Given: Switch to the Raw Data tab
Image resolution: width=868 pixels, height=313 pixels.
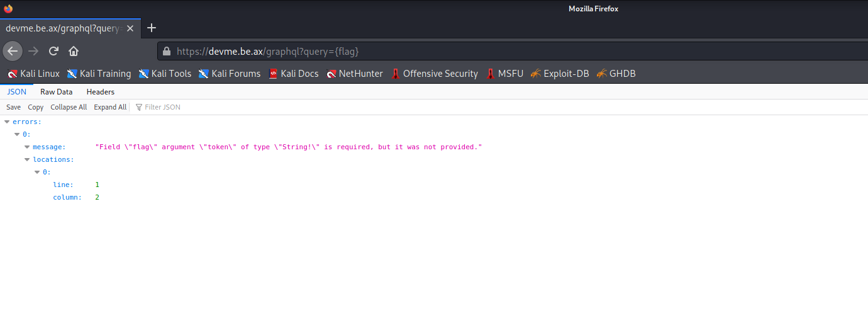Looking at the screenshot, I should pyautogui.click(x=57, y=92).
